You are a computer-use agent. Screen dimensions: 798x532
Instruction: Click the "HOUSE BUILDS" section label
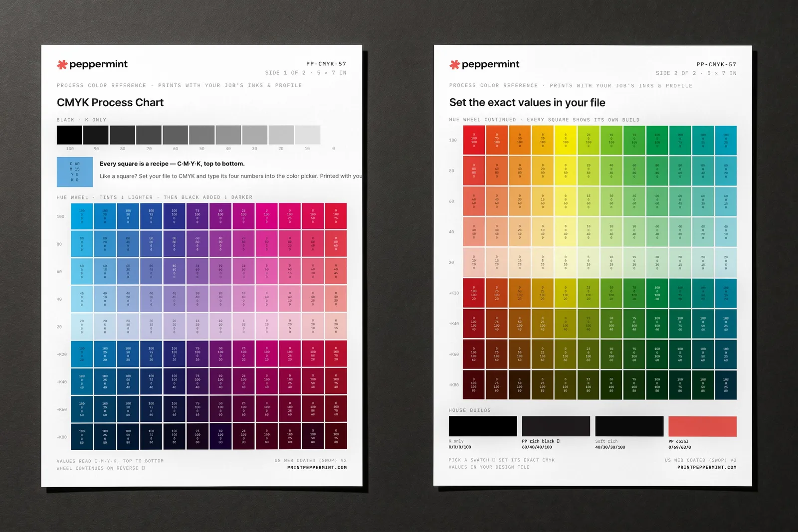[x=470, y=410]
